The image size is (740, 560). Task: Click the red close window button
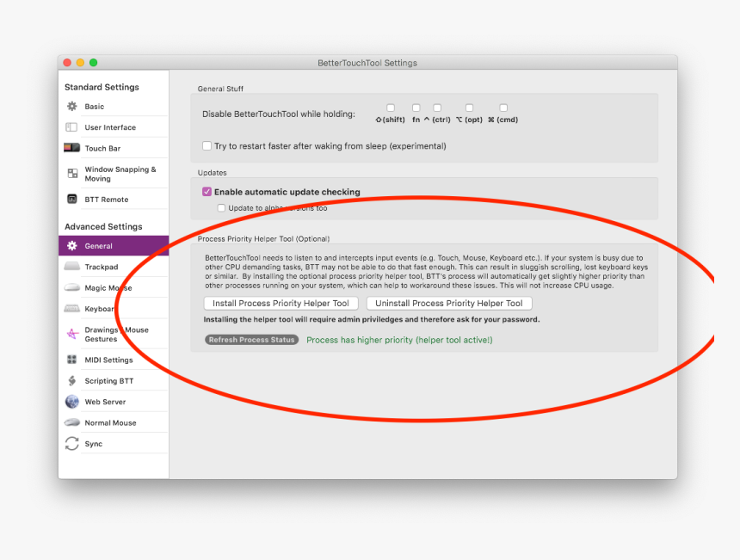click(67, 63)
